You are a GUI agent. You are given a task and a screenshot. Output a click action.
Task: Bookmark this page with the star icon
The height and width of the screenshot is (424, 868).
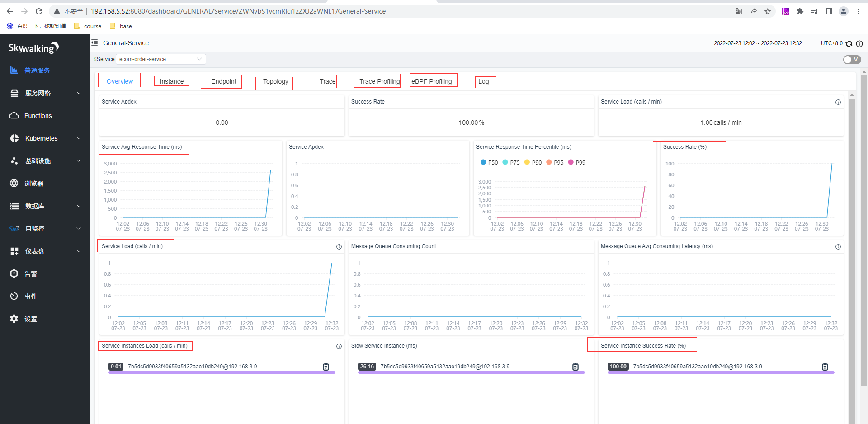click(768, 11)
